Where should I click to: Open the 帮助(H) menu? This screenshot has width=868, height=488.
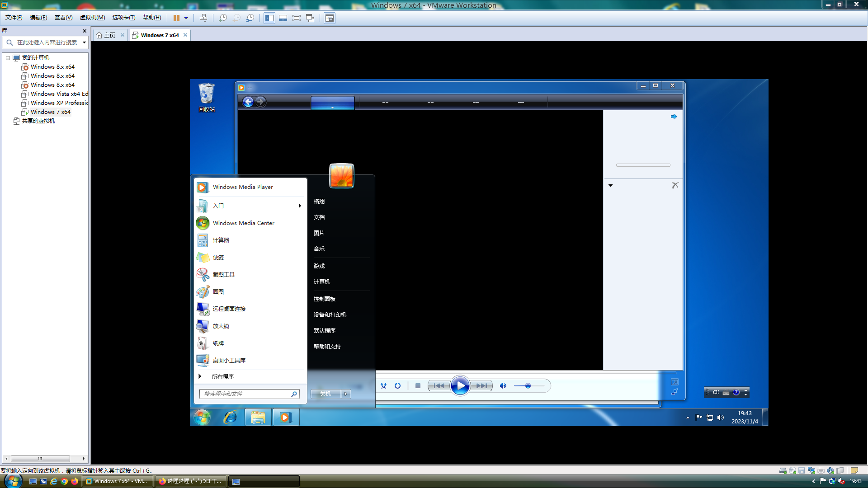(152, 18)
